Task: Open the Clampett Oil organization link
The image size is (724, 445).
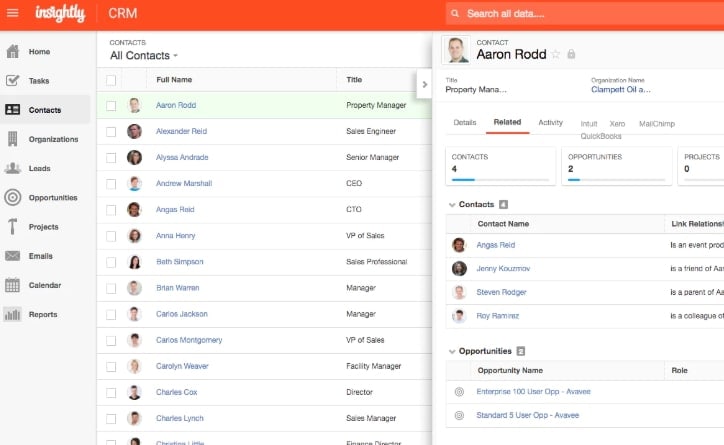Action: coord(621,90)
